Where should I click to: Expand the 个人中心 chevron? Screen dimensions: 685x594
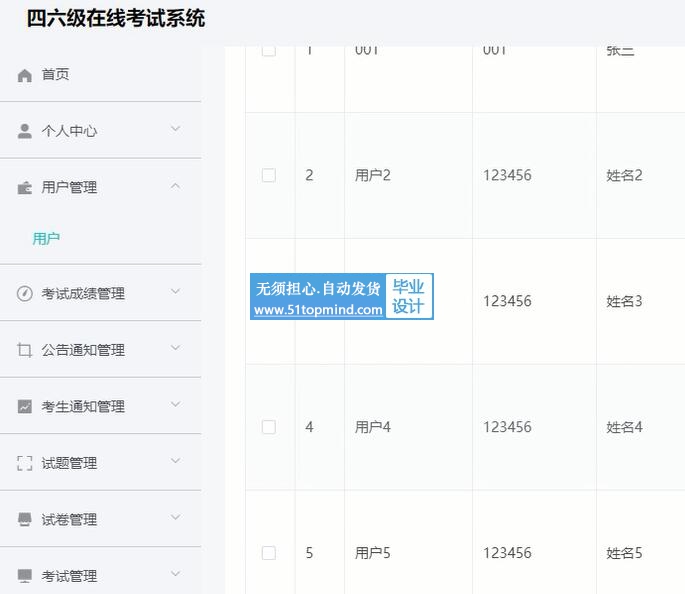click(175, 128)
